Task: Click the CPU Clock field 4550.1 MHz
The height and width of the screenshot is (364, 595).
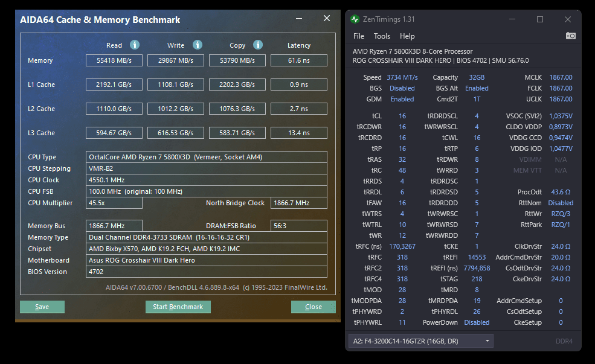Action: click(207, 180)
